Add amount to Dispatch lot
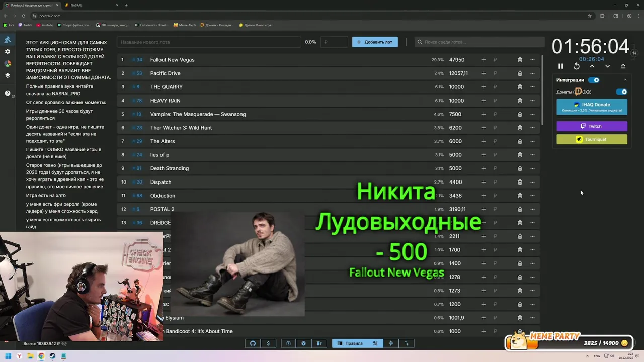Screen dimensions: 644x362 point(484,182)
